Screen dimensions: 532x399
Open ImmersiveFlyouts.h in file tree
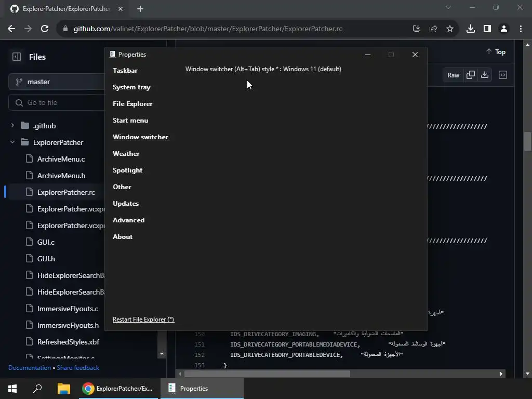click(x=68, y=325)
